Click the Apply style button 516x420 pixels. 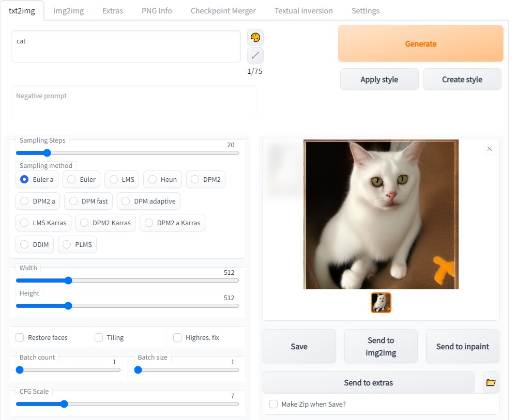tap(379, 79)
